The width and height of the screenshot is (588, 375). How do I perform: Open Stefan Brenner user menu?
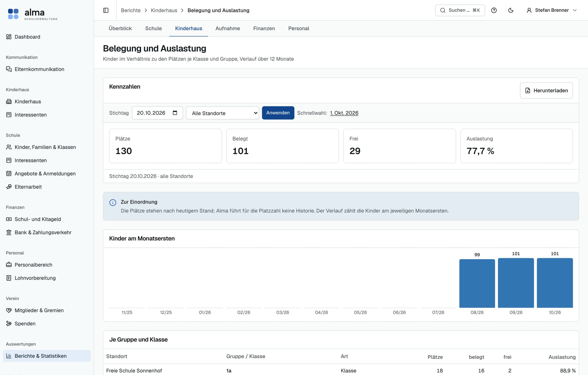[x=551, y=10]
